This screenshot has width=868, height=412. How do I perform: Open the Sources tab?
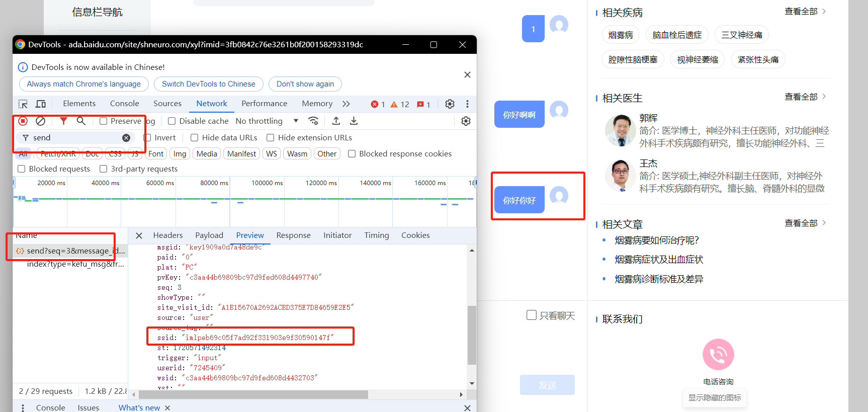pos(167,104)
